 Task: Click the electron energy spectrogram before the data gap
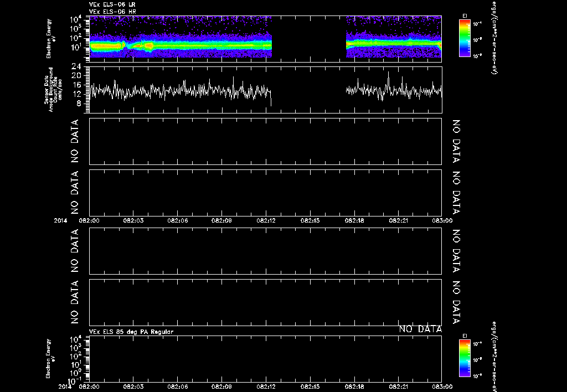coord(181,37)
